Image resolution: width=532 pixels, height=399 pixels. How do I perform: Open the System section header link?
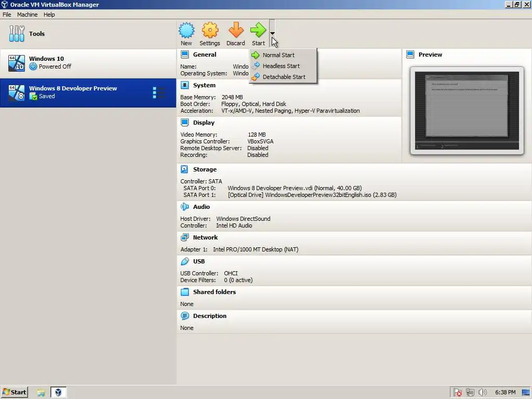coord(204,85)
